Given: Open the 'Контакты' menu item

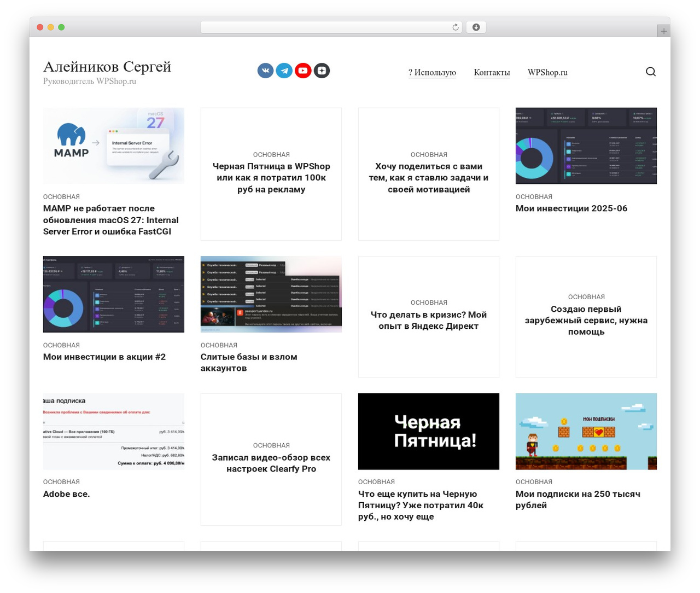Looking at the screenshot, I should 492,72.
